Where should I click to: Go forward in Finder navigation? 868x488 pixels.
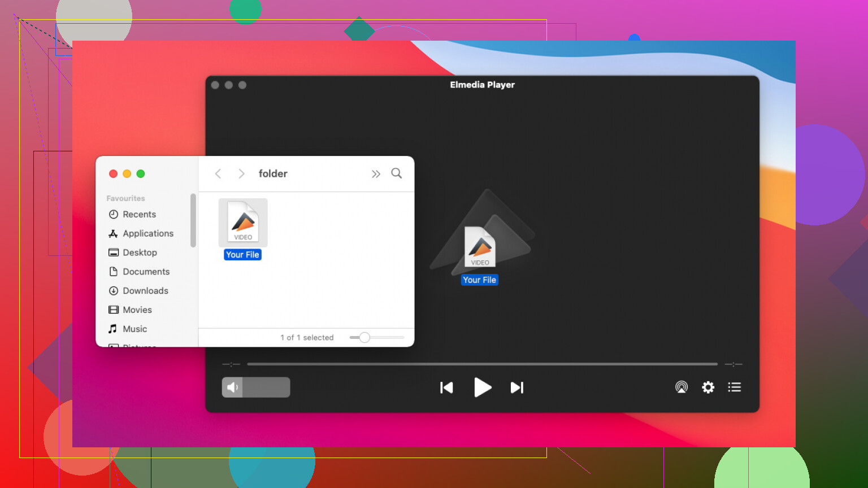(241, 173)
